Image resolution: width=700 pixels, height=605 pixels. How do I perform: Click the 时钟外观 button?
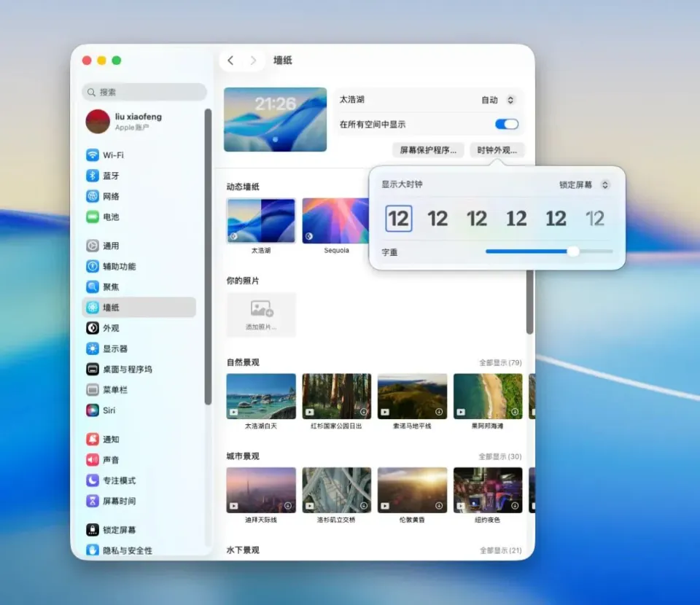(x=497, y=150)
